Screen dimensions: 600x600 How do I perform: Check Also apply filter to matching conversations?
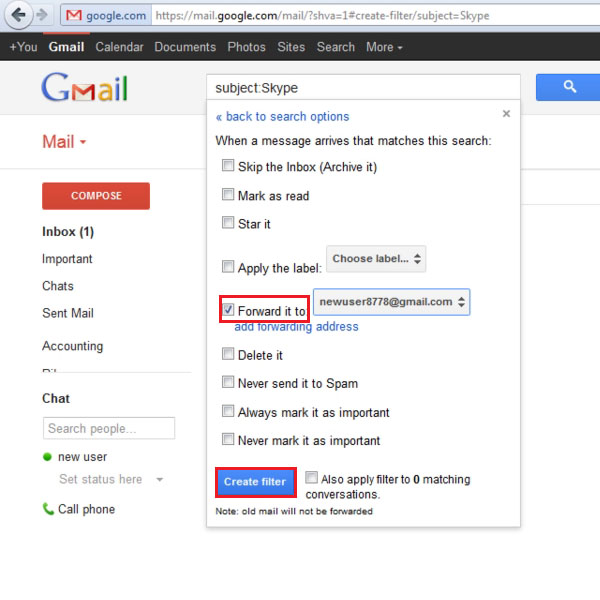pos(311,478)
